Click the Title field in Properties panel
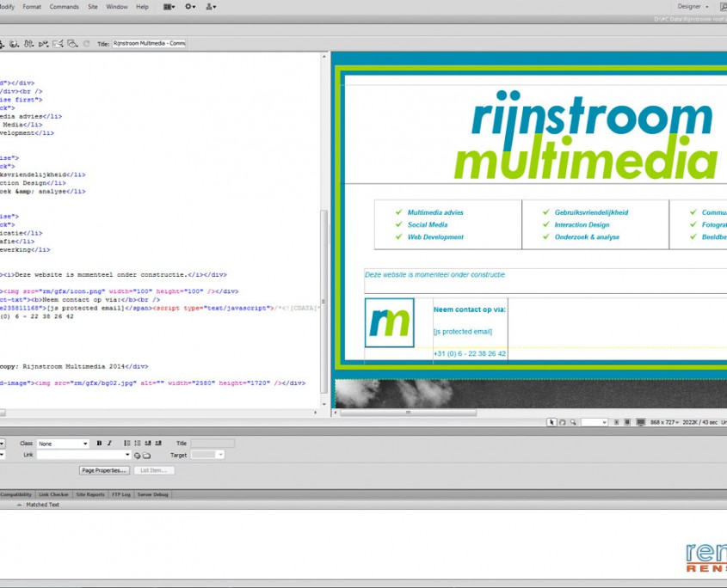 pyautogui.click(x=213, y=444)
